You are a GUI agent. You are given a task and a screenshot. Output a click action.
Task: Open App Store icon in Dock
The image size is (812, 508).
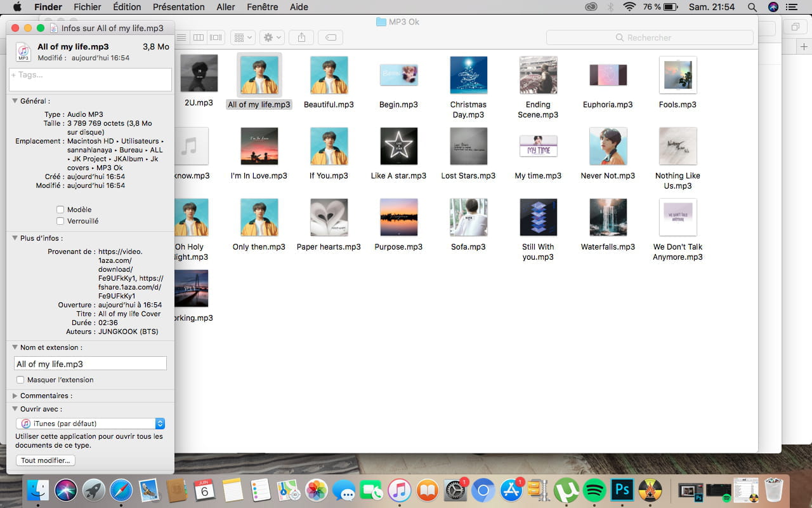(511, 490)
